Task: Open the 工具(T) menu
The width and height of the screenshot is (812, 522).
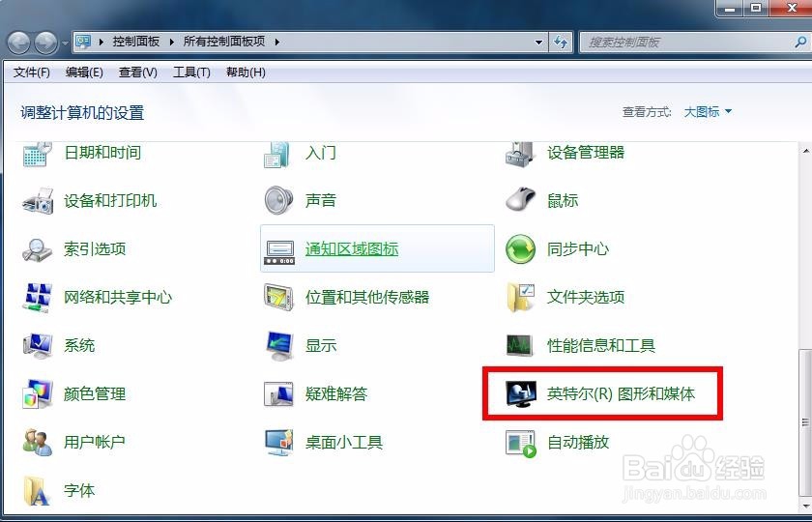Action: pos(191,72)
